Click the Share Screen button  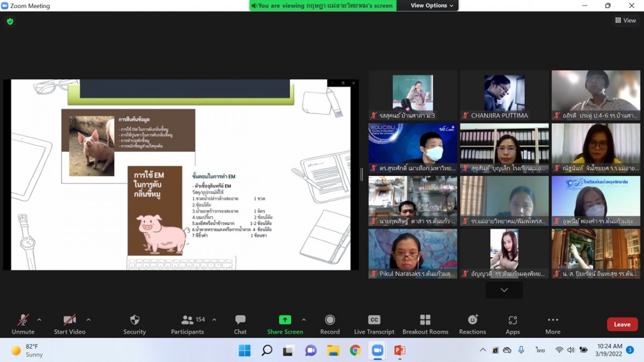[x=285, y=324]
